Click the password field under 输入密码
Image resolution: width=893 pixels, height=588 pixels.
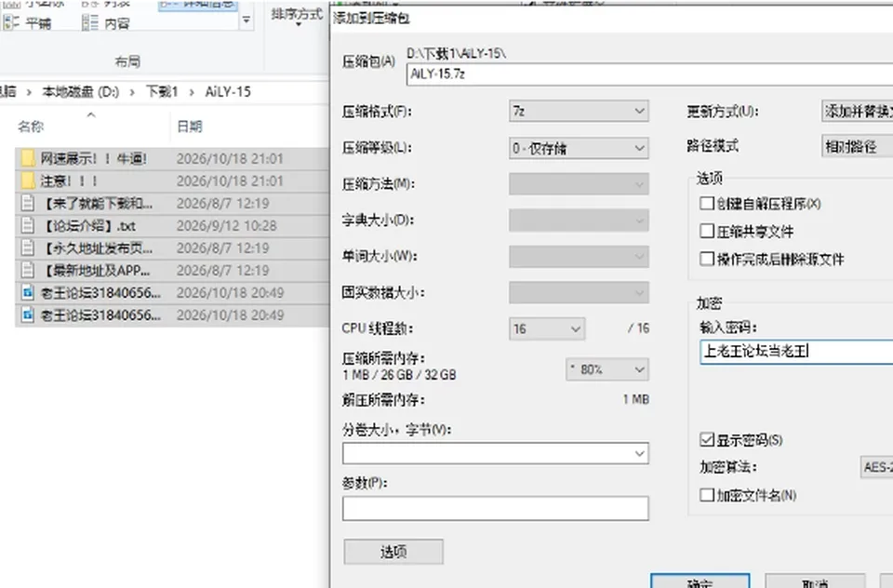click(797, 351)
